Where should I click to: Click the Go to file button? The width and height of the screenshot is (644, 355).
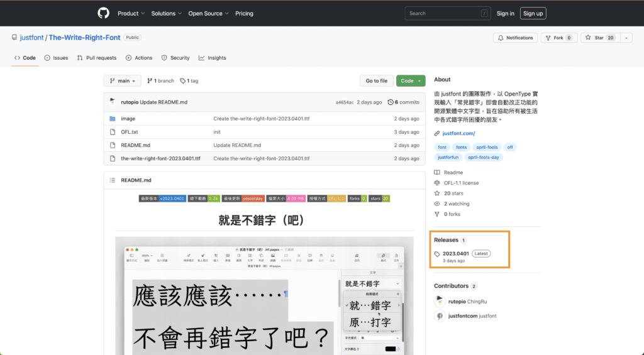[377, 81]
